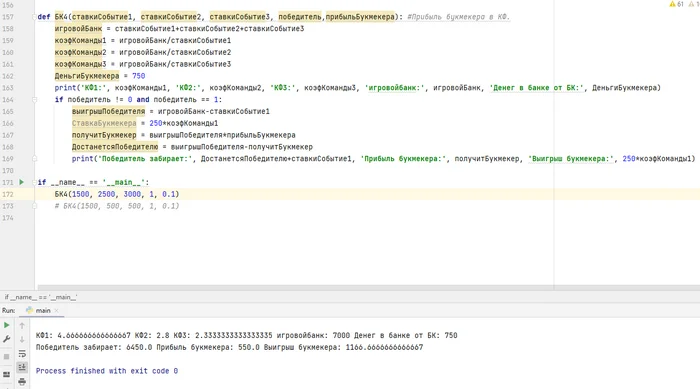Run script from gutter arrow on line 171
The width and height of the screenshot is (700, 389).
[x=21, y=182]
